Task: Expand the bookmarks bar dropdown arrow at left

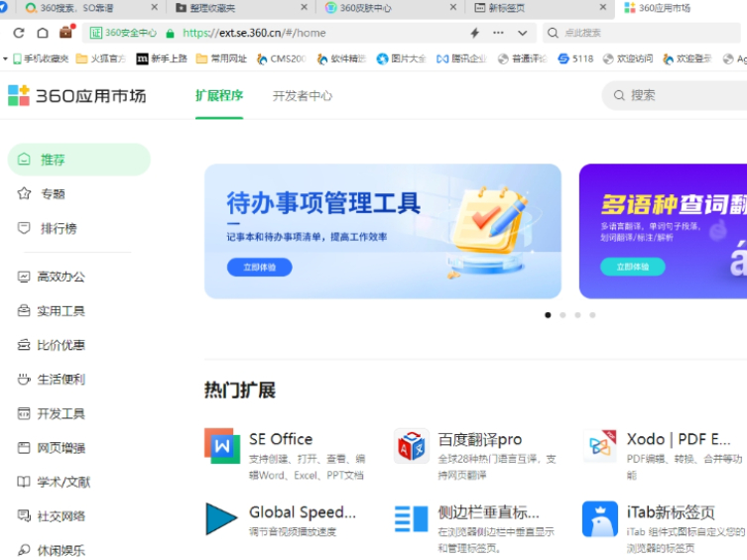Action: click(5, 59)
